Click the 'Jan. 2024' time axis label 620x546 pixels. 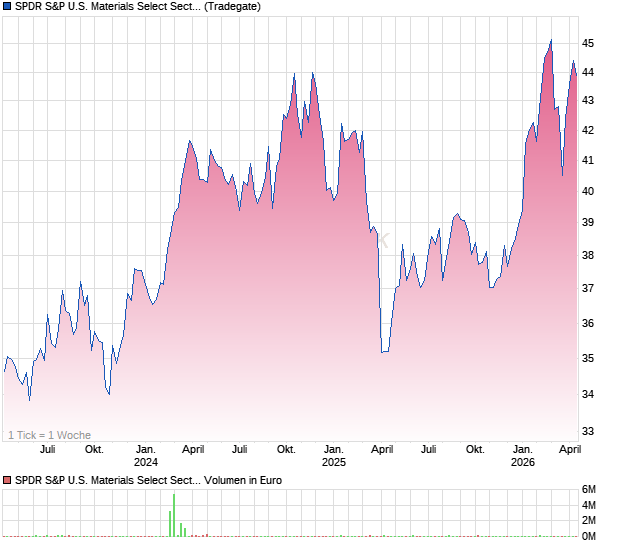coord(146,456)
